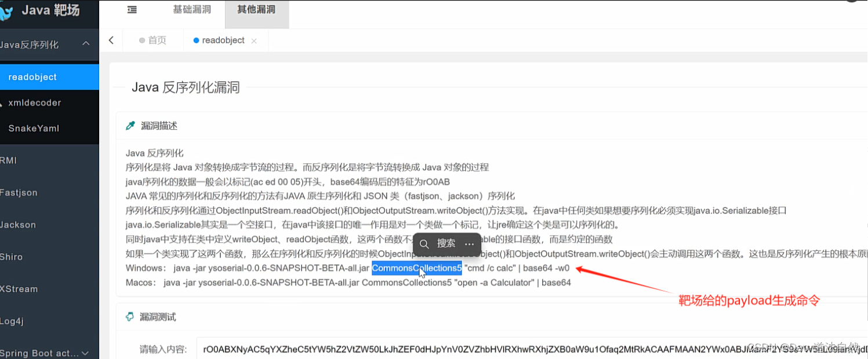Click the 搜索 button in the popup
The image size is (868, 359).
(x=446, y=244)
